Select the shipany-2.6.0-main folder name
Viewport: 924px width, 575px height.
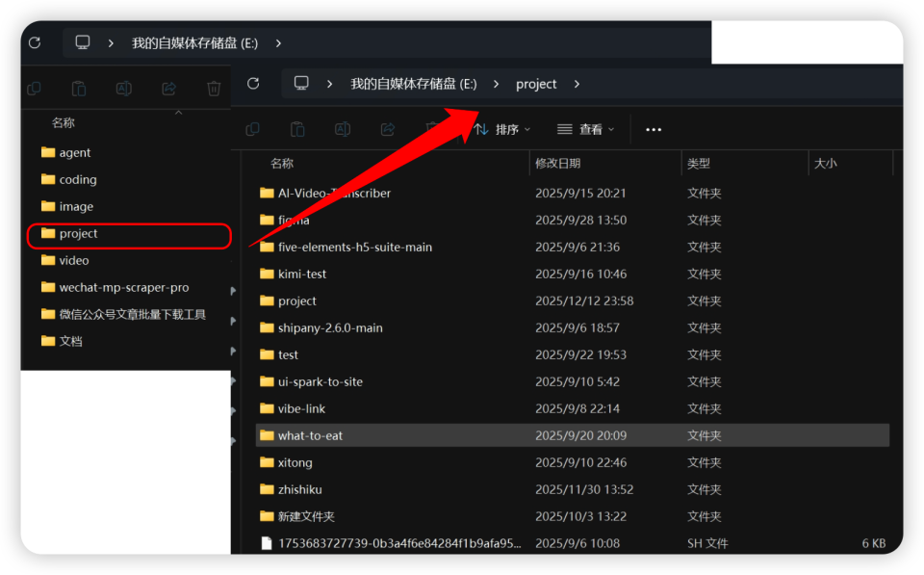[330, 327]
